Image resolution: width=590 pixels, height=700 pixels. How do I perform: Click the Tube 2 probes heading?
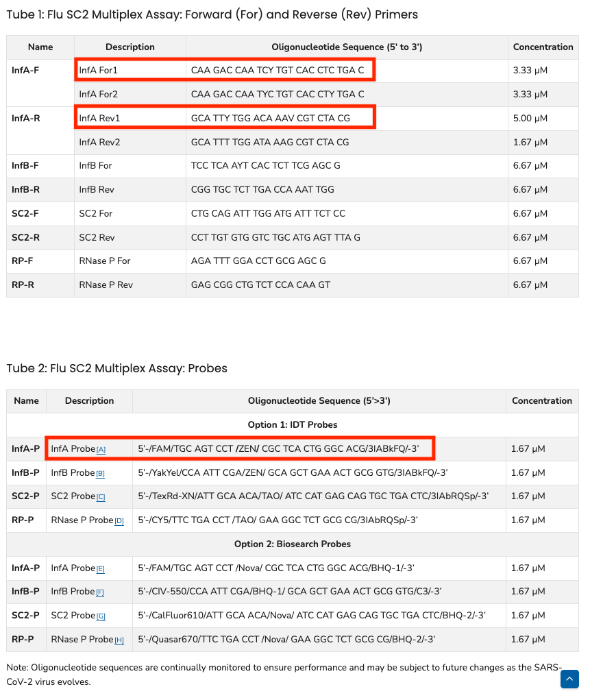click(x=117, y=368)
